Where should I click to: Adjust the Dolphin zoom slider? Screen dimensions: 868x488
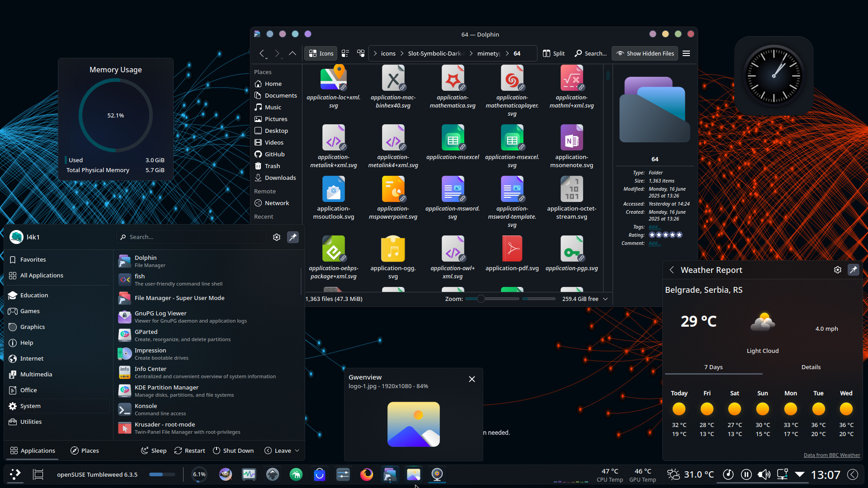(481, 299)
